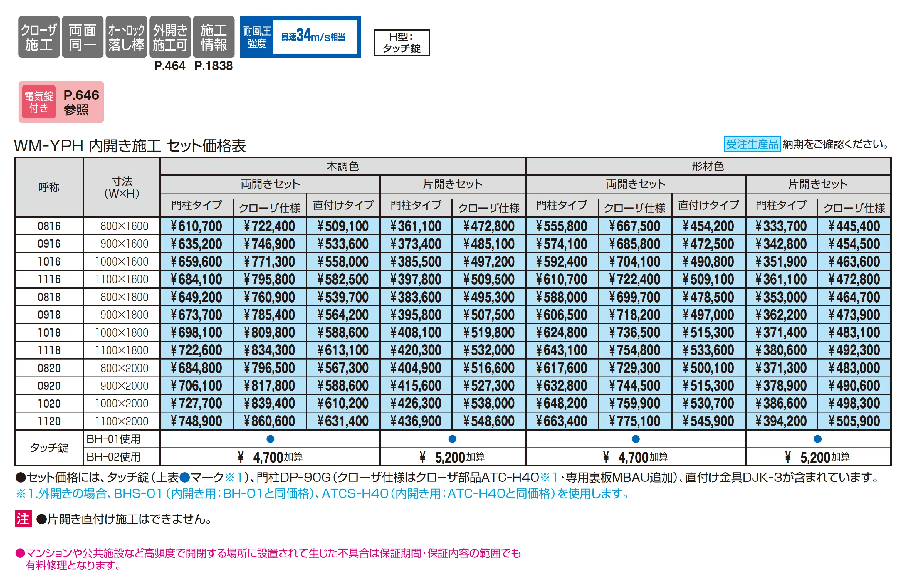Click the クローザ施工 gray badge

(x=39, y=37)
